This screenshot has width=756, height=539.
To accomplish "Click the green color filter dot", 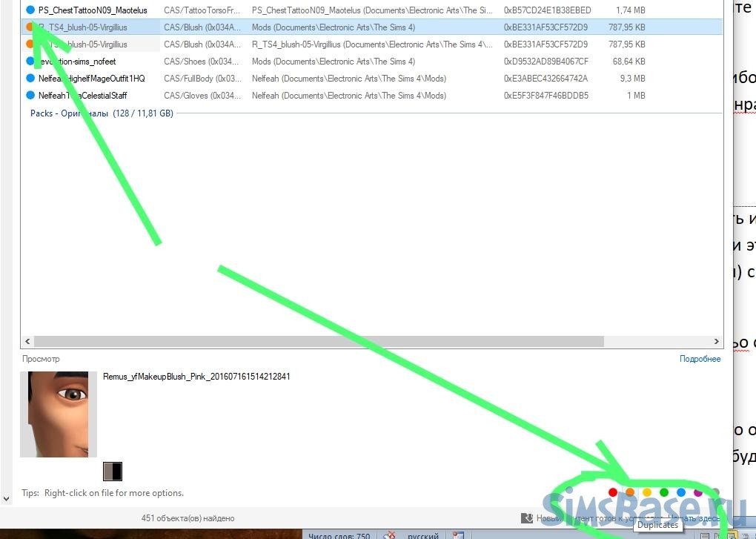I will pos(664,492).
